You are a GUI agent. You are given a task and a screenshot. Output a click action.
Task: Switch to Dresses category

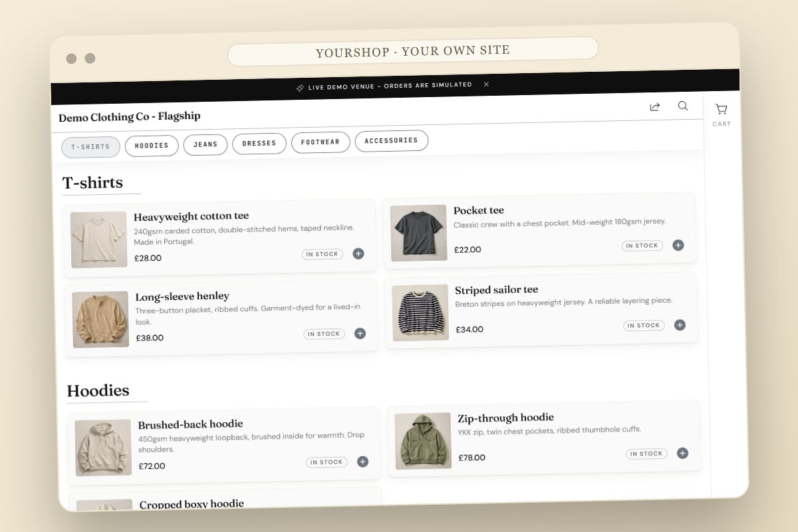pyautogui.click(x=259, y=143)
